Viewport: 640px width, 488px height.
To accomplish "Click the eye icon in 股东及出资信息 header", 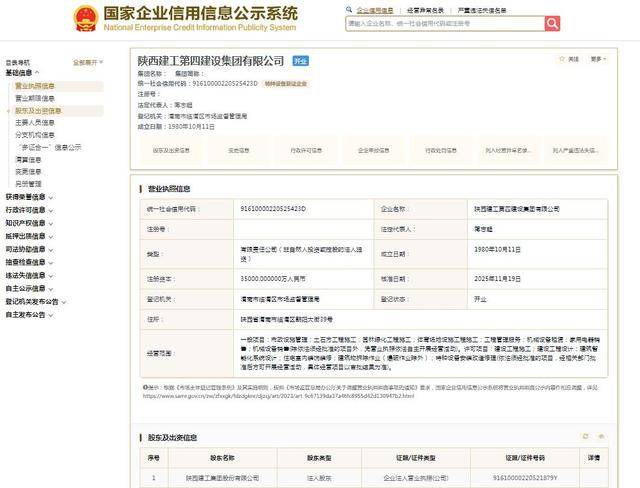I will [x=601, y=437].
